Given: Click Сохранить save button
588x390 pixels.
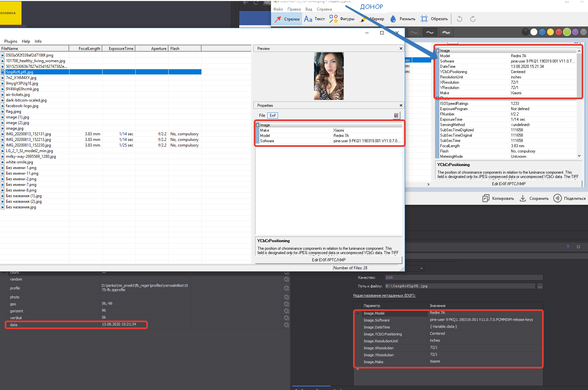Looking at the screenshot, I should [x=534, y=198].
